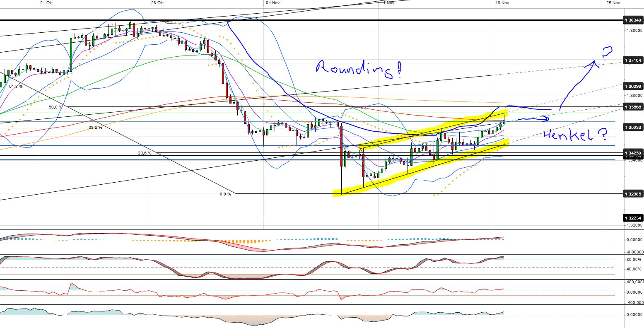Pick the 1,34250 price level tag
This screenshot has width=644, height=328.
tap(633, 153)
